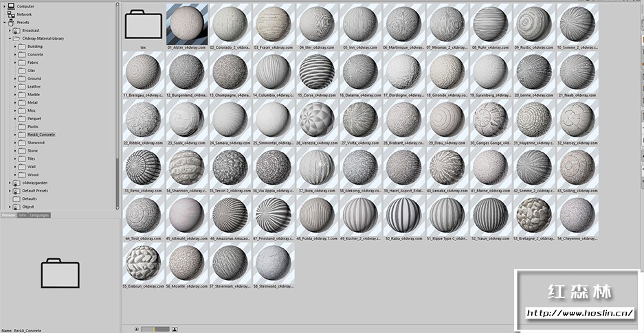Screen dimensions: 644x333
Task: Click the '12_Burgenland_c4dvra...' file label
Action: 187,95
